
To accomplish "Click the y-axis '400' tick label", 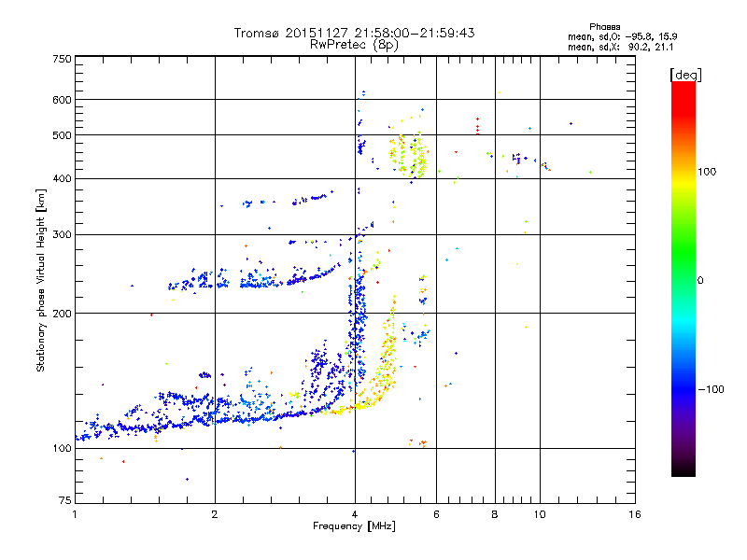I will click(x=62, y=178).
